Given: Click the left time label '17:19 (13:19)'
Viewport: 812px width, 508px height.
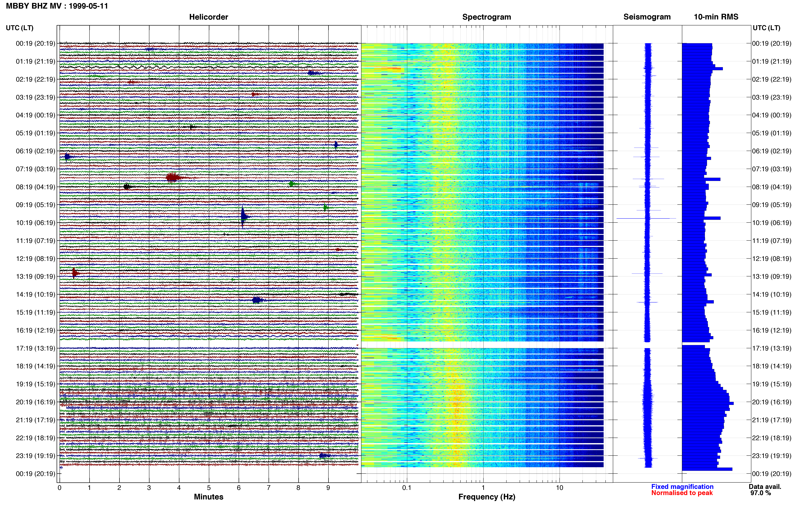Looking at the screenshot, I should pyautogui.click(x=36, y=348).
